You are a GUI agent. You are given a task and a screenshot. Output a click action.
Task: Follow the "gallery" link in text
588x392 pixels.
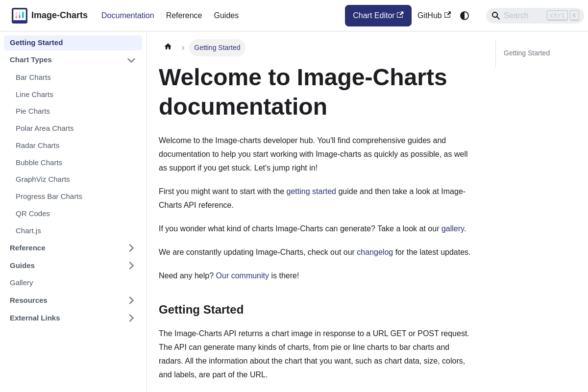coord(453,229)
